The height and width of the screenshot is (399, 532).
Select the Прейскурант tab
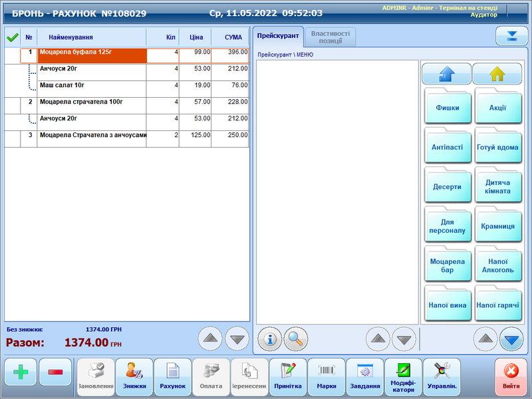coord(279,37)
